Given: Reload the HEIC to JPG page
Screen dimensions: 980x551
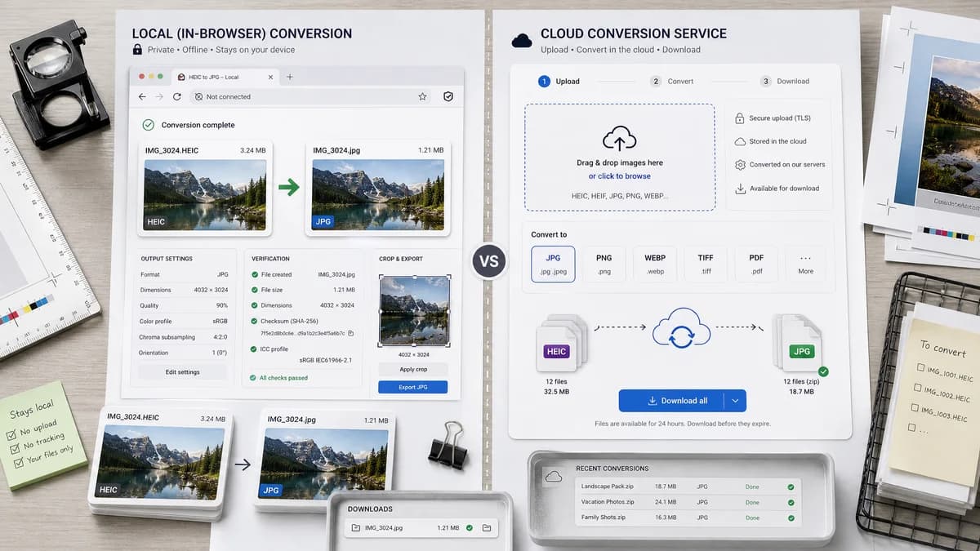Looking at the screenshot, I should click(177, 96).
